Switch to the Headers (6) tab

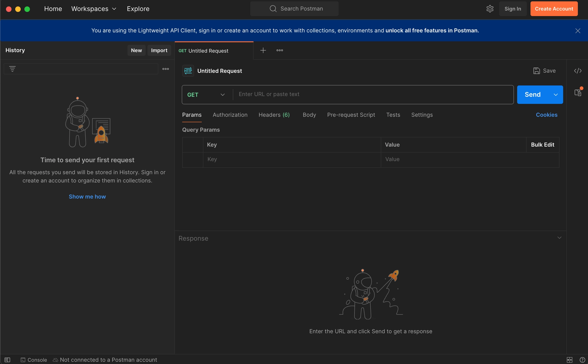(274, 115)
